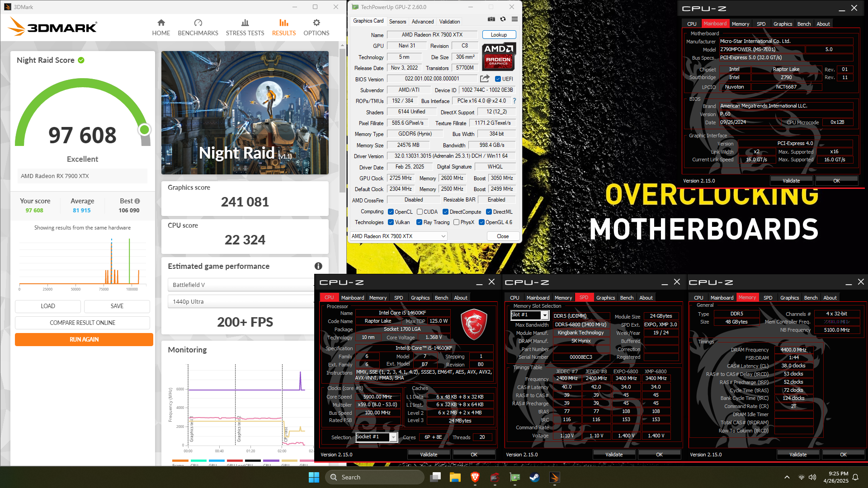Click Night Raid benchmark thumbnail
The width and height of the screenshot is (868, 488).
tap(245, 113)
